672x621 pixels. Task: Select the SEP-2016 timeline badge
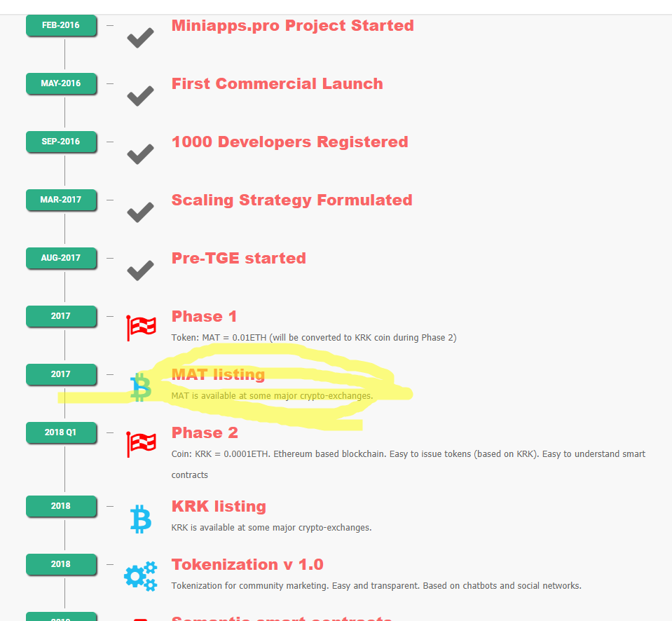point(61,142)
